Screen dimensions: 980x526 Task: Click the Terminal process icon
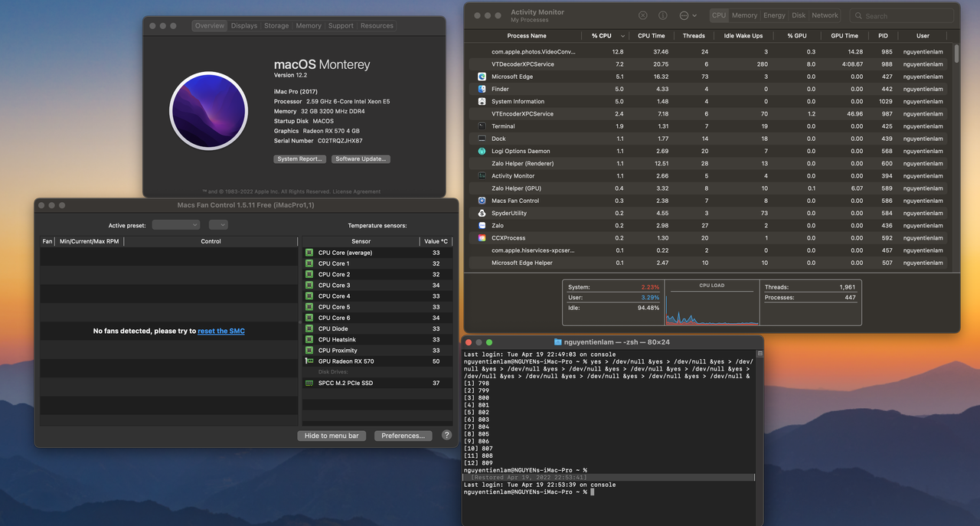[x=482, y=126]
